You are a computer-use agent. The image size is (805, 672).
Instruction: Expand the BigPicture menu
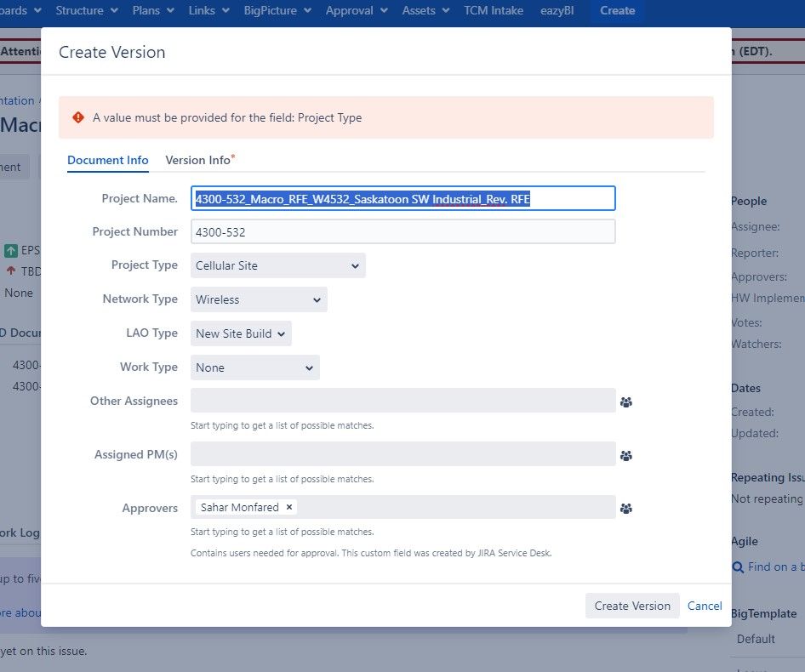click(x=277, y=10)
